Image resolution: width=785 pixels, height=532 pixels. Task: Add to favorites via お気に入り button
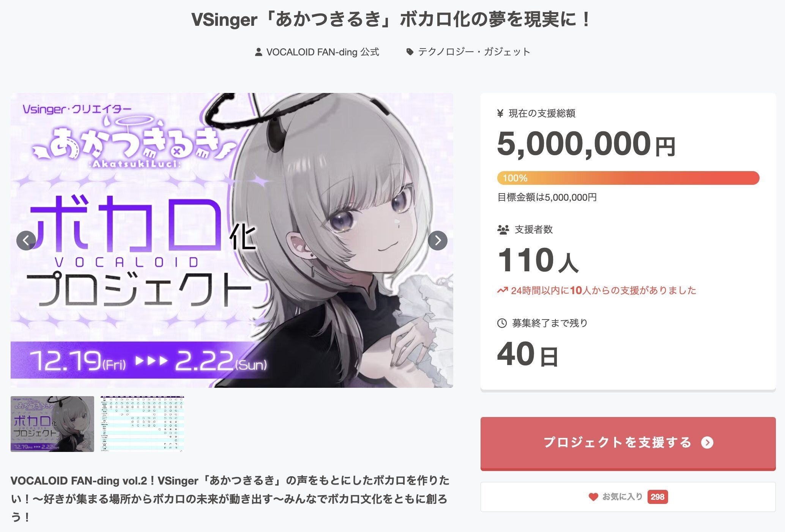[628, 497]
